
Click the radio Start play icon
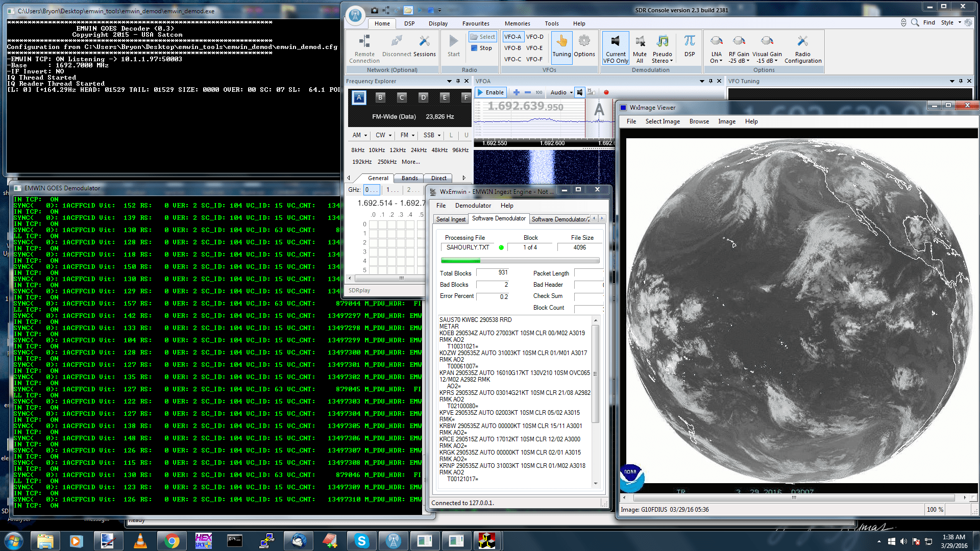453,46
